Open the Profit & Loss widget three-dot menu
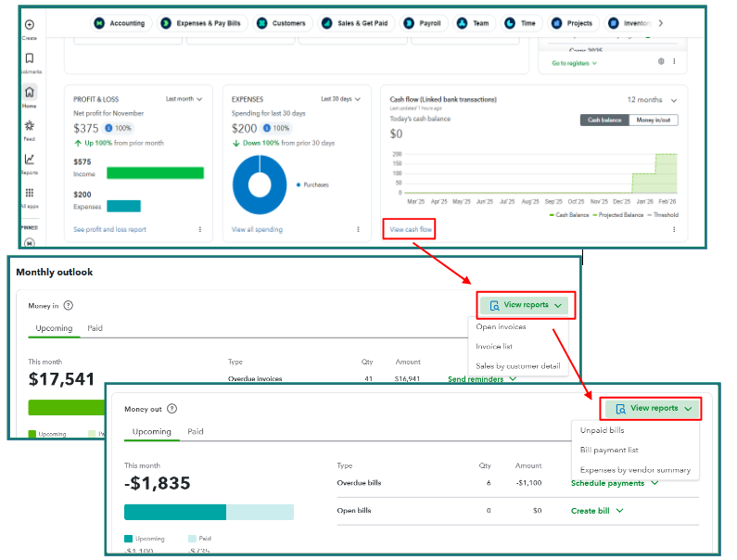 pyautogui.click(x=200, y=229)
